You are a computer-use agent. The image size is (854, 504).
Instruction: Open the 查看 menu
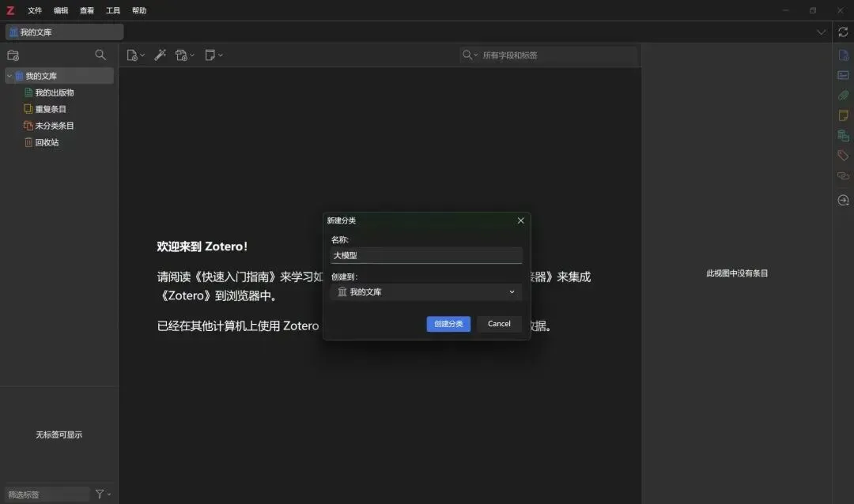87,10
